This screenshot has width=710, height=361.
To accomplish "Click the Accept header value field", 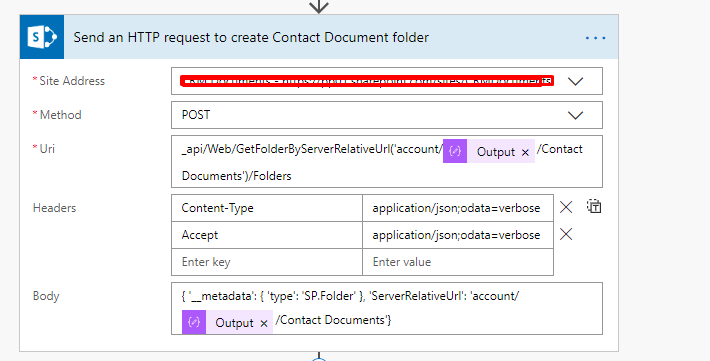I will pos(458,235).
